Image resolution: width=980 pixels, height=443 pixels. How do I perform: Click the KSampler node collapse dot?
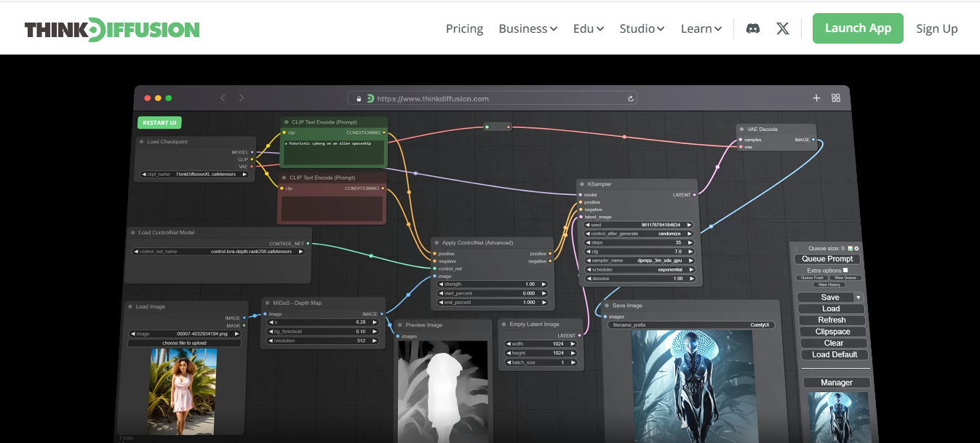582,184
